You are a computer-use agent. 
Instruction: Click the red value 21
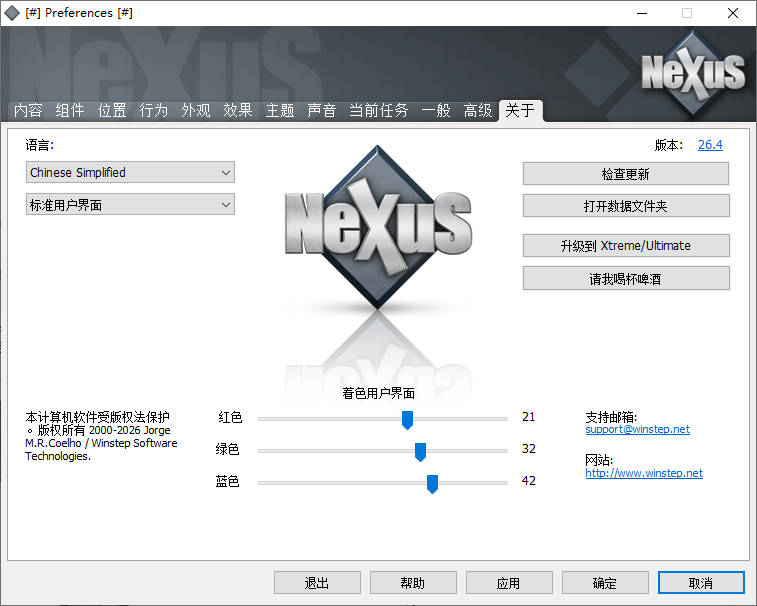[529, 417]
